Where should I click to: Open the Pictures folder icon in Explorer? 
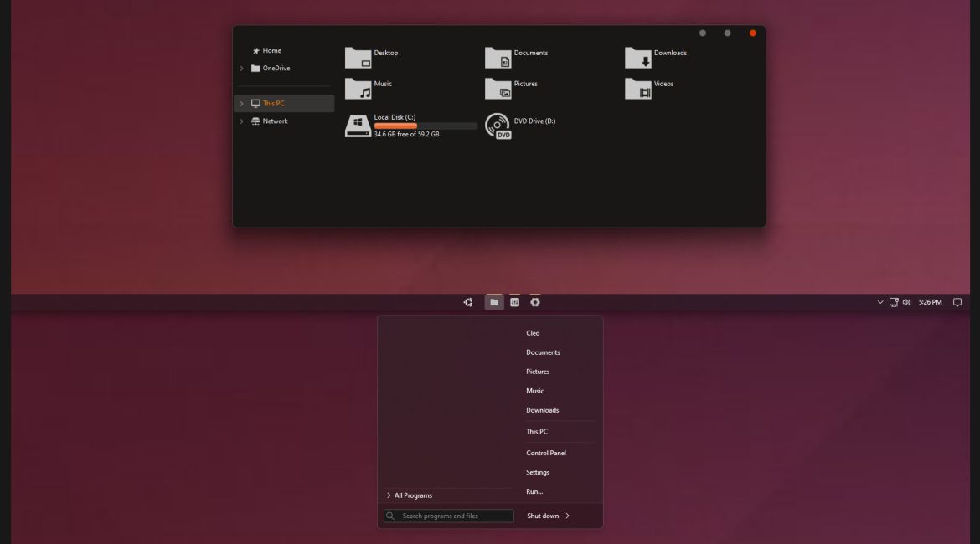coord(498,89)
